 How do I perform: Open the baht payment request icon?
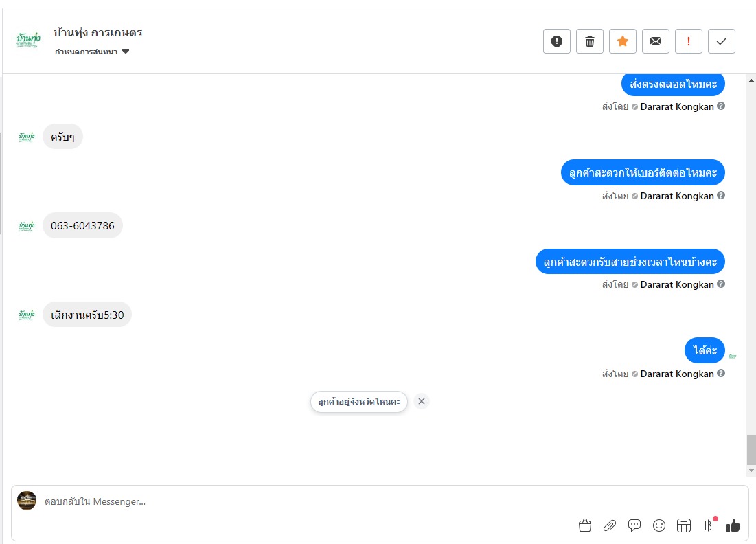tap(708, 525)
